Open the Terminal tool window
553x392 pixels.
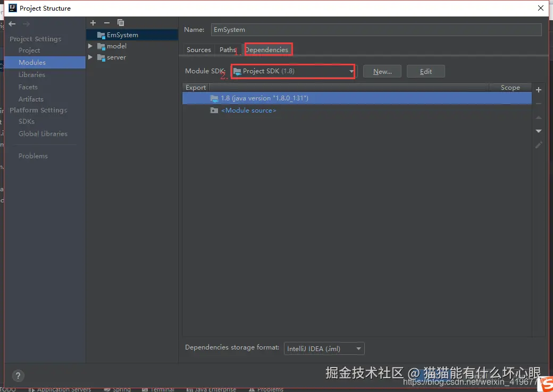click(158, 389)
